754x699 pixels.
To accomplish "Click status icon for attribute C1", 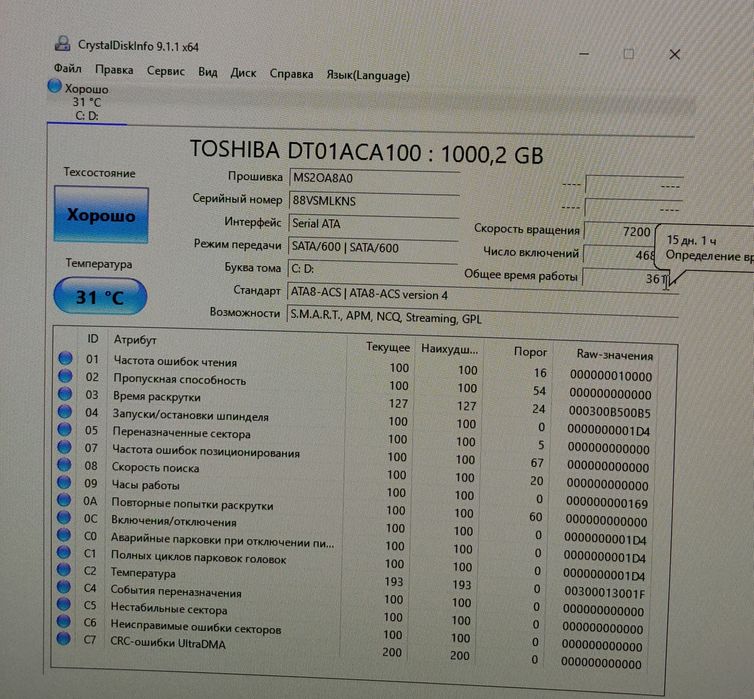I will [63, 552].
